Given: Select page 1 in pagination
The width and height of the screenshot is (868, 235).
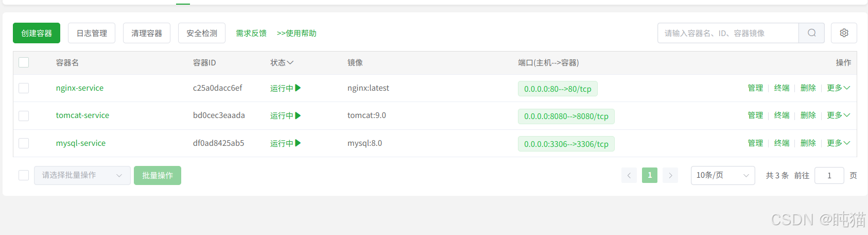Looking at the screenshot, I should tap(650, 175).
